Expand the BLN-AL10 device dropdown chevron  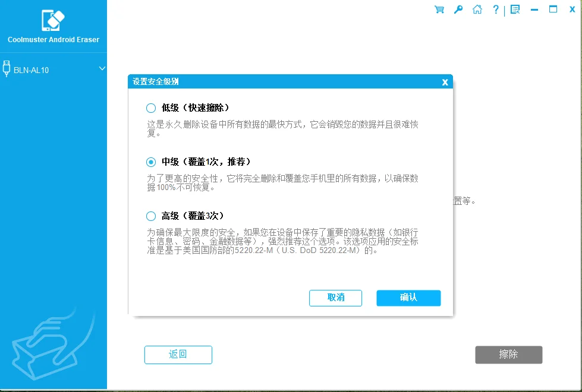coord(102,69)
